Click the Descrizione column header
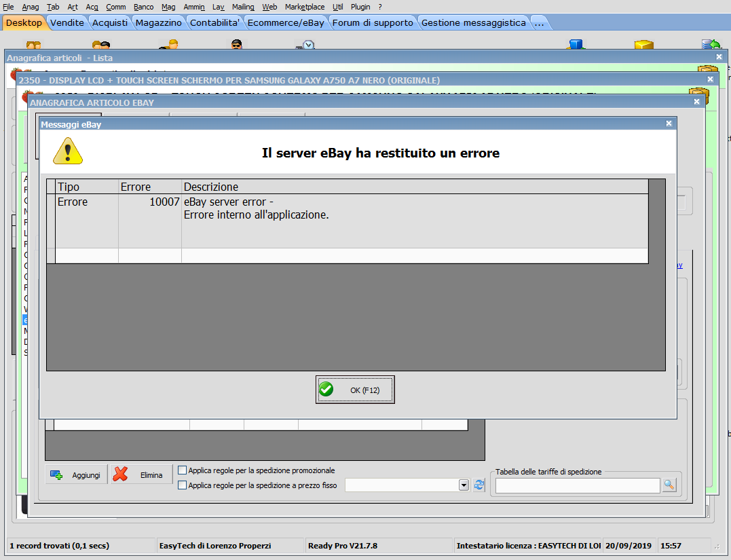The image size is (731, 560). click(415, 187)
